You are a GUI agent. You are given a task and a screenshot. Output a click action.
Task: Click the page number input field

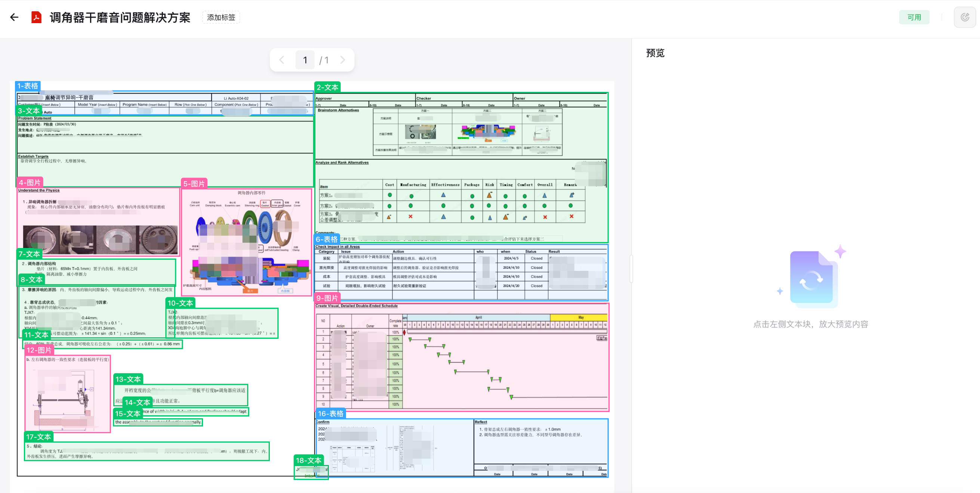tap(305, 60)
